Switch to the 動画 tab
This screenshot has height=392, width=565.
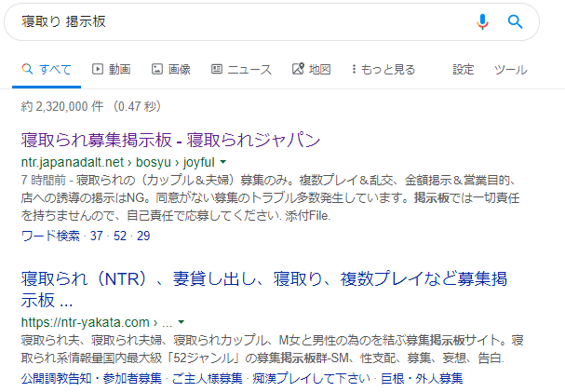(112, 69)
